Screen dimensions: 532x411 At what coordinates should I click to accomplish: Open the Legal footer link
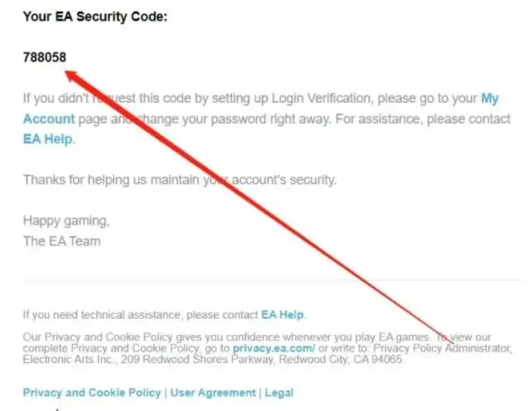coord(279,393)
